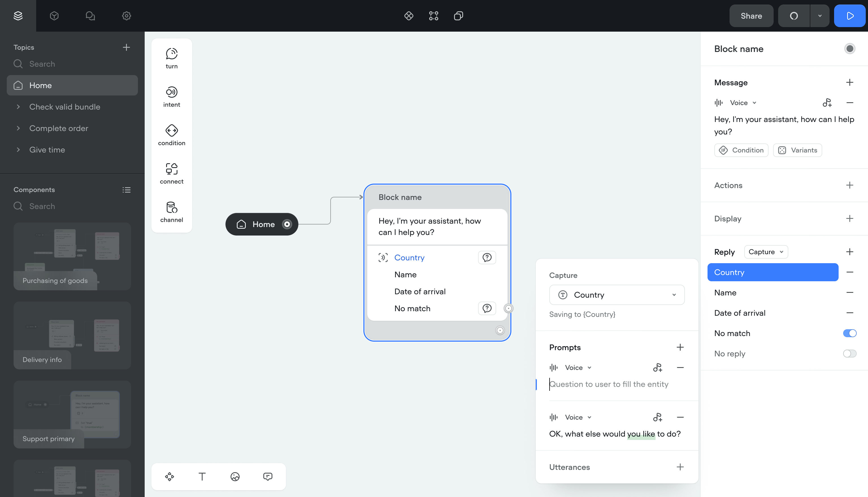868x497 pixels.
Task: Toggle the Home block output port
Action: [x=287, y=224]
